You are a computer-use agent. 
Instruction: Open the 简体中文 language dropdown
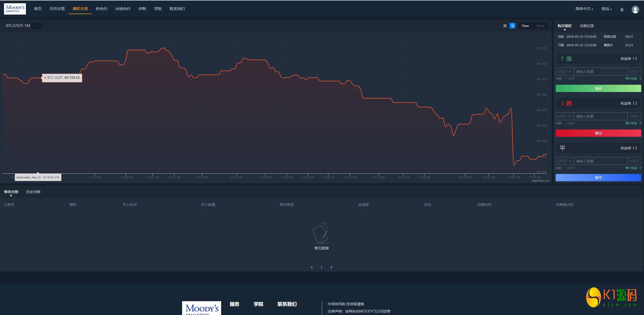(x=584, y=9)
